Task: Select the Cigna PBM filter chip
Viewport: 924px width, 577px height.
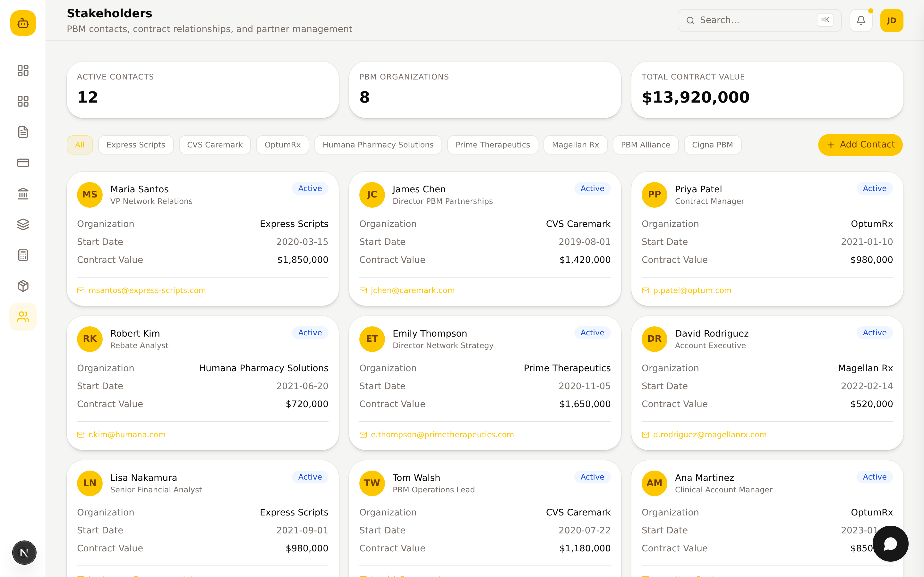Action: coord(713,145)
